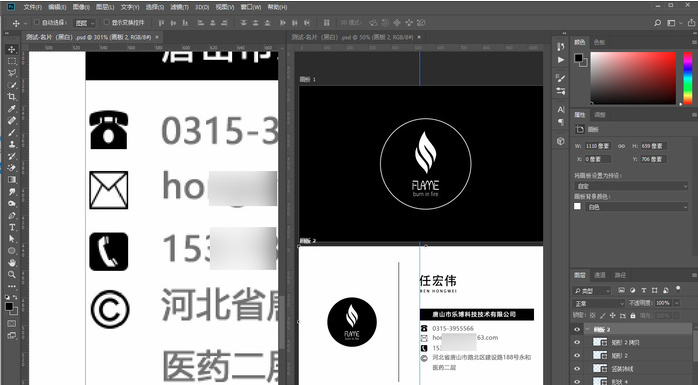
Task: Open the workspace switcher dropdown
Action: [x=674, y=23]
